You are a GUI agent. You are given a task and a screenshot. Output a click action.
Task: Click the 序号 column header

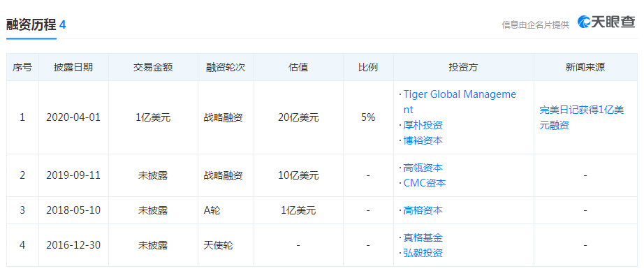point(22,67)
